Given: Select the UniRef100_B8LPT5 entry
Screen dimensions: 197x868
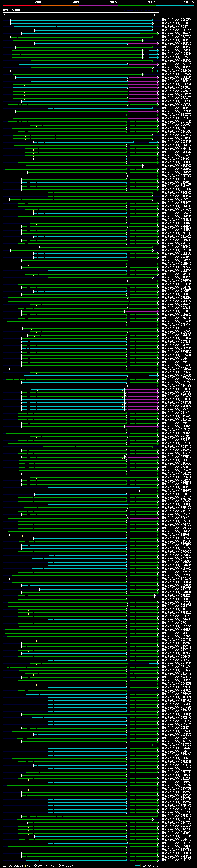Looking at the screenshot, I should point(177,203).
